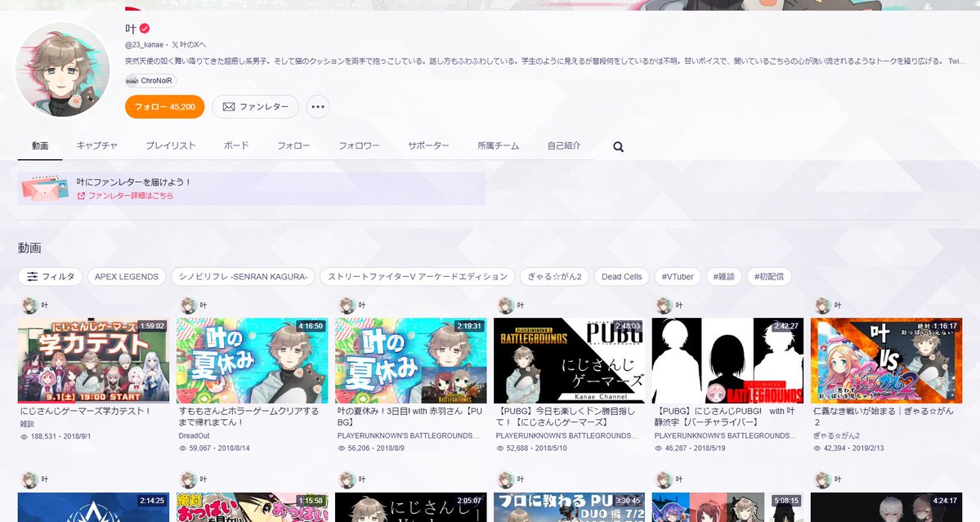Open the 叶 VS ぎゃる☆がん2 1:16:17 thumbnail
980x522 pixels.
click(x=886, y=360)
